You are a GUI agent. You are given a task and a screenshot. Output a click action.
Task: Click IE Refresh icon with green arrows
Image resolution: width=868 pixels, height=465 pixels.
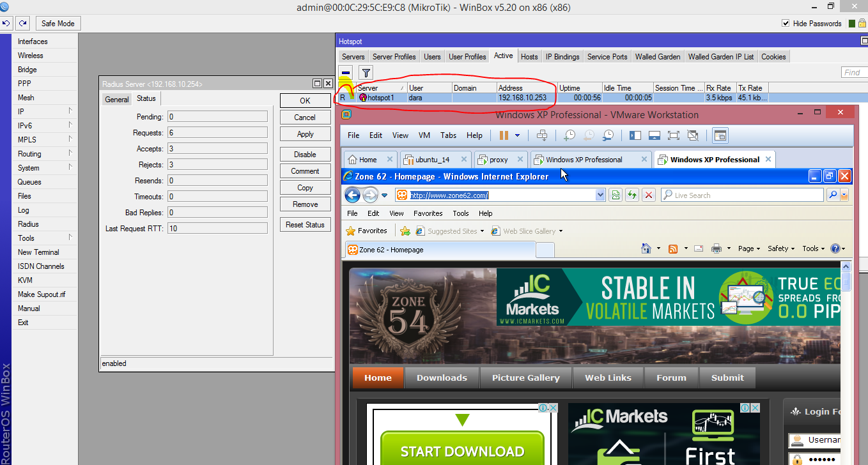click(x=632, y=195)
